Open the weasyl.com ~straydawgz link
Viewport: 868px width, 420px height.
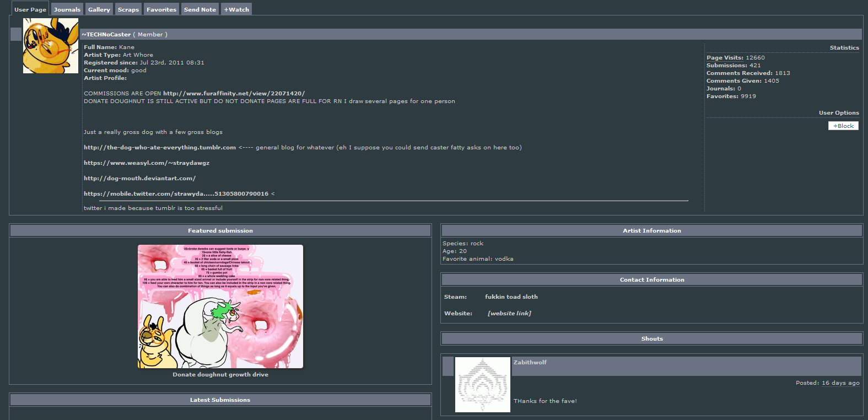click(147, 163)
